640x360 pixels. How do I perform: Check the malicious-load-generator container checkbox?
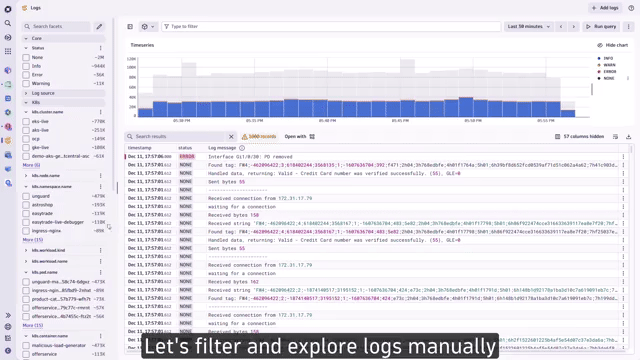(26, 346)
